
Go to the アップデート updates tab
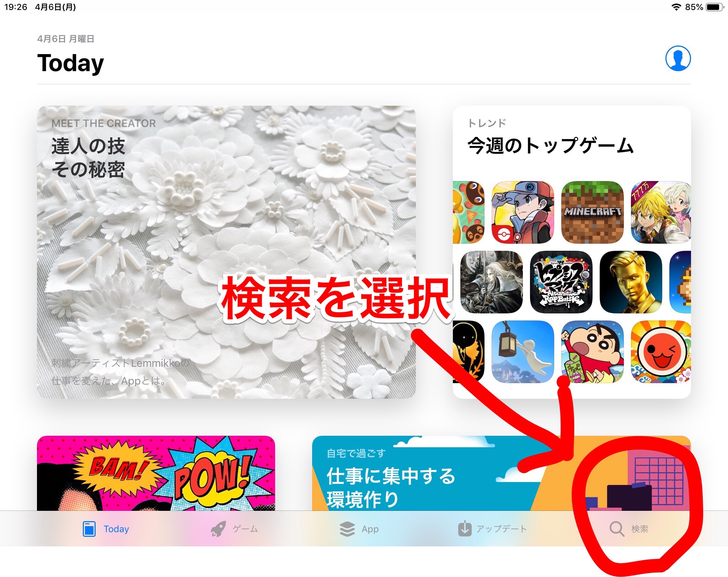tap(492, 529)
